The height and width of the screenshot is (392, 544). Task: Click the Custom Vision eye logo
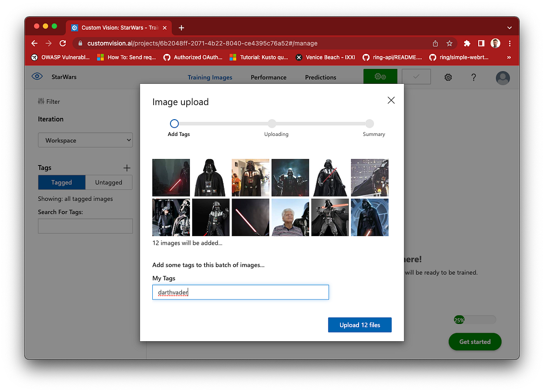tap(37, 77)
